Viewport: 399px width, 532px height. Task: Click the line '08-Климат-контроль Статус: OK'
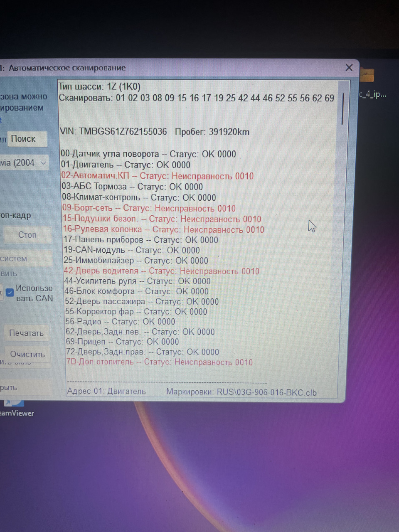(x=139, y=197)
